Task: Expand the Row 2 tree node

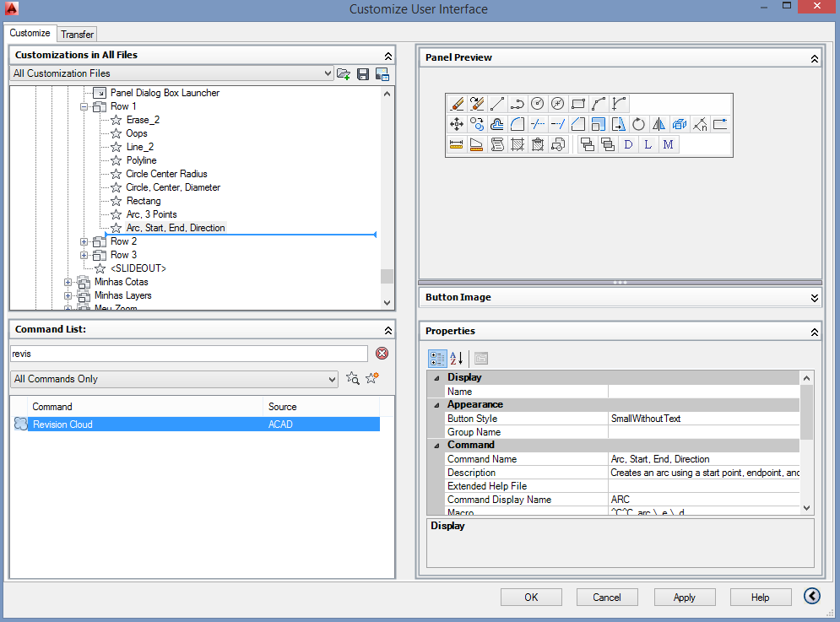Action: (x=84, y=241)
